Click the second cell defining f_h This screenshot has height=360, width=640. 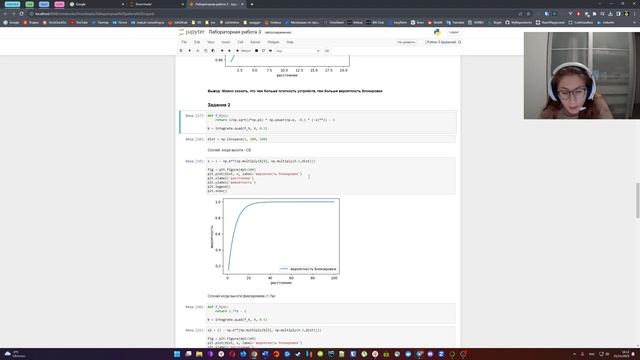coord(331,313)
